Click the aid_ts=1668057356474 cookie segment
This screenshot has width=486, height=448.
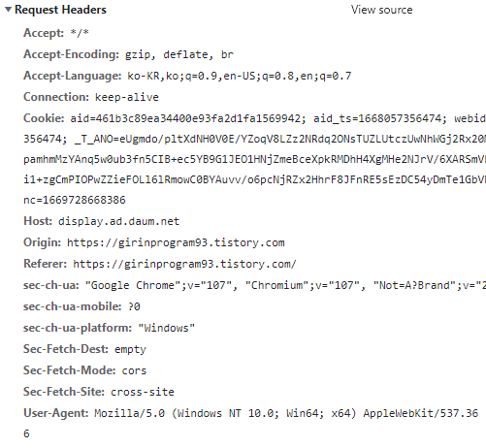click(x=377, y=118)
